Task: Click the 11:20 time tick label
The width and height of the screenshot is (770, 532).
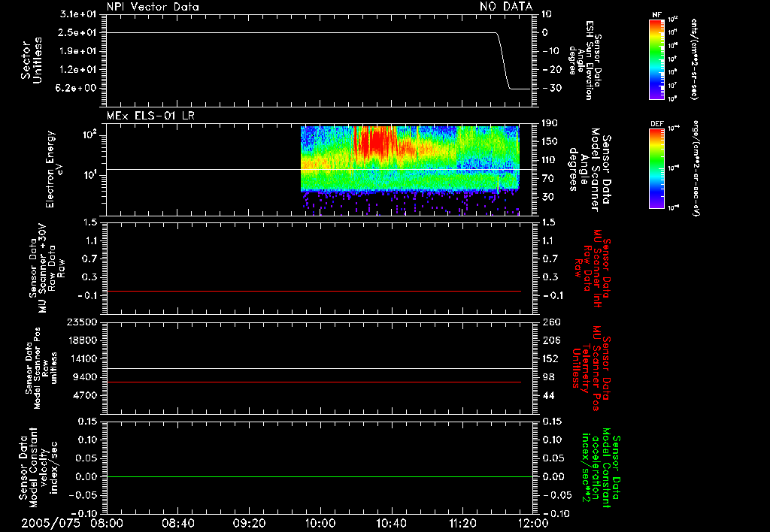Action: pos(462,523)
